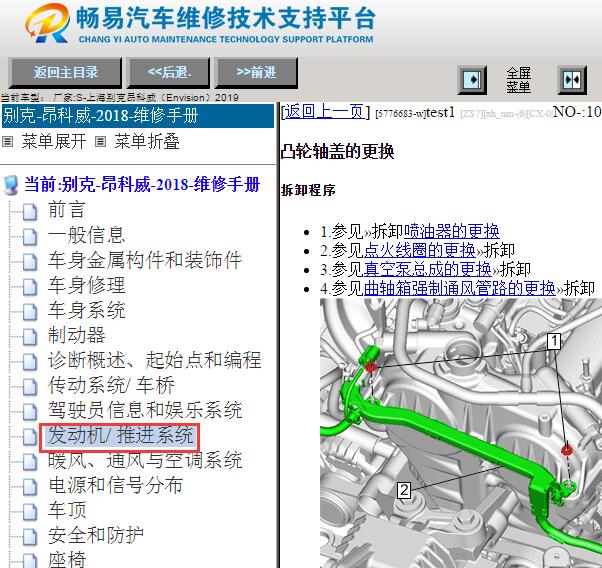The image size is (602, 568).
Task: Click the 别克-昂科威-2018-维修手册 blue header
Action: [x=138, y=116]
